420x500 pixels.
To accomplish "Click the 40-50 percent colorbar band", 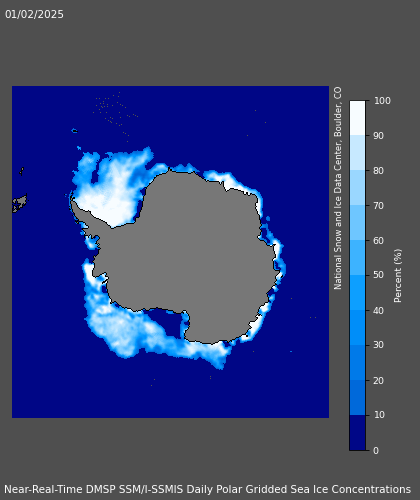I will [357, 293].
